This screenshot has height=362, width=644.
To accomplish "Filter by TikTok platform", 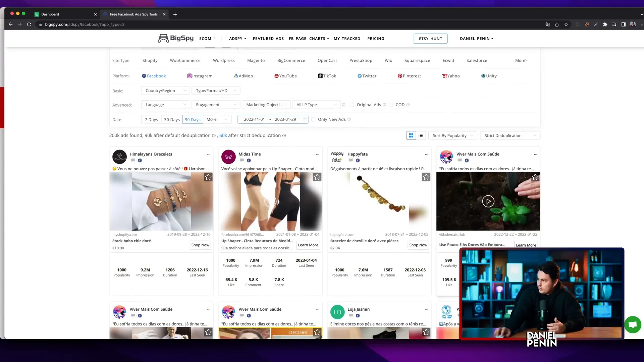I will pyautogui.click(x=327, y=76).
